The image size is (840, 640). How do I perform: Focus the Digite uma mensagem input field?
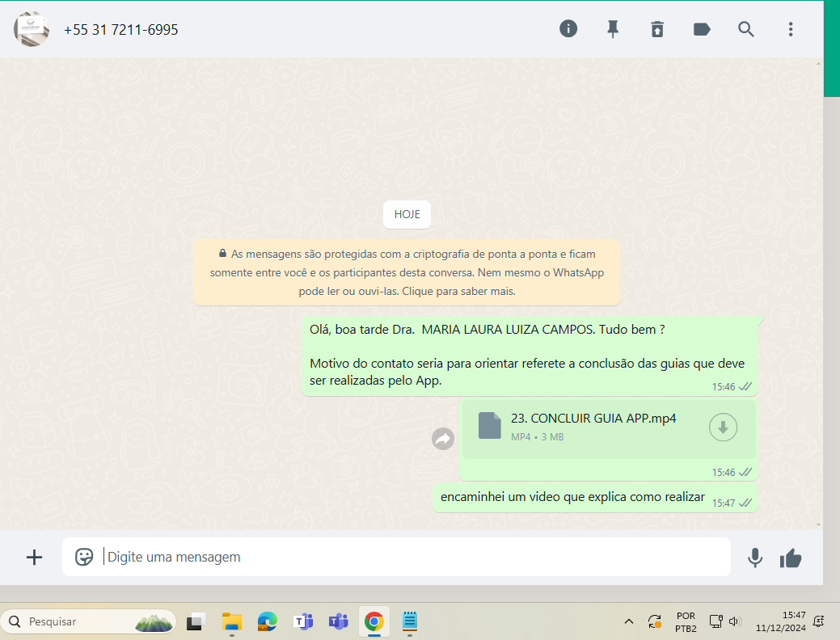click(x=396, y=557)
